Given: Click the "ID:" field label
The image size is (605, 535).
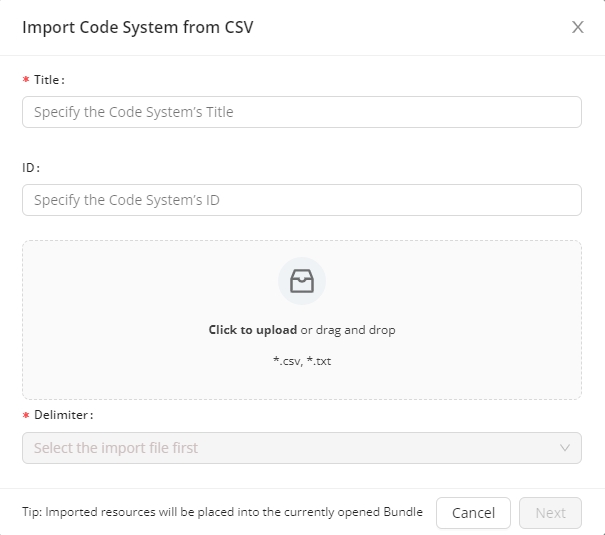Looking at the screenshot, I should point(31,168).
